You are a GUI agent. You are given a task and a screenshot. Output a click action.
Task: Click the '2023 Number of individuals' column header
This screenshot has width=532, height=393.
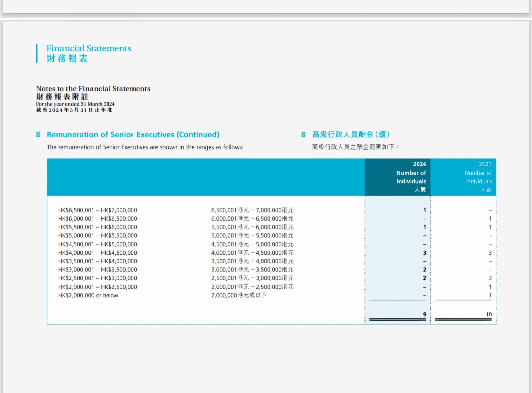[x=463, y=177]
